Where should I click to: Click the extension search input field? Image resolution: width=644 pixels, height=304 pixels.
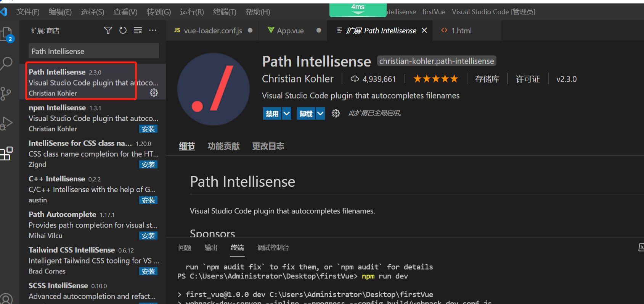pyautogui.click(x=94, y=51)
